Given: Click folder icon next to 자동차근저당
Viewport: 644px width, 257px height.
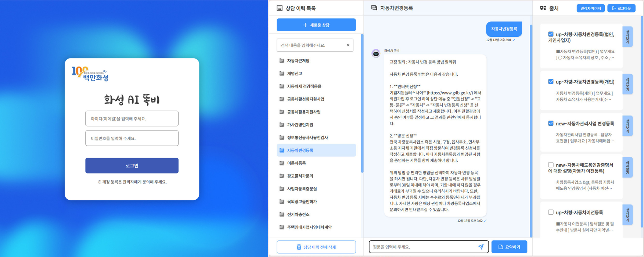Looking at the screenshot, I should click(282, 61).
